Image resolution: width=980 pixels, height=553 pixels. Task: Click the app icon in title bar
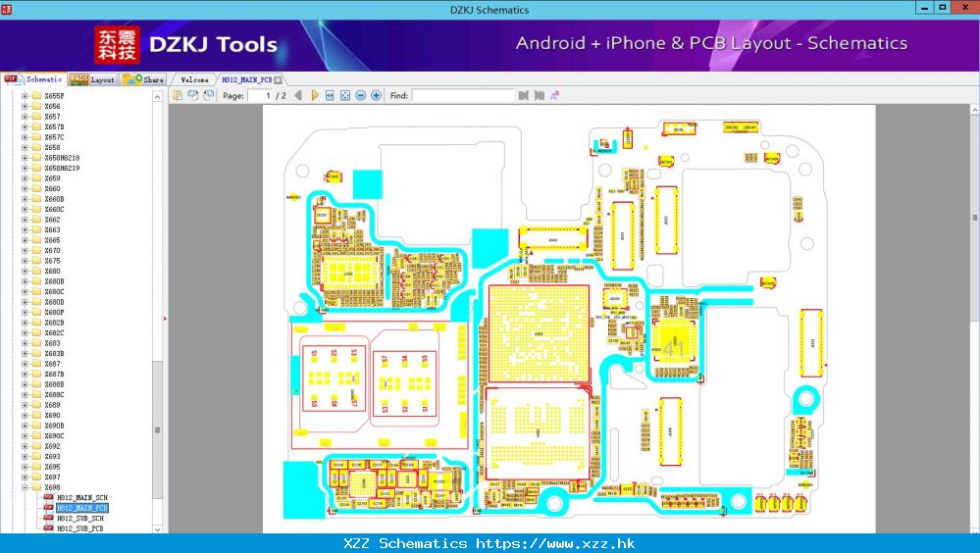click(6, 9)
